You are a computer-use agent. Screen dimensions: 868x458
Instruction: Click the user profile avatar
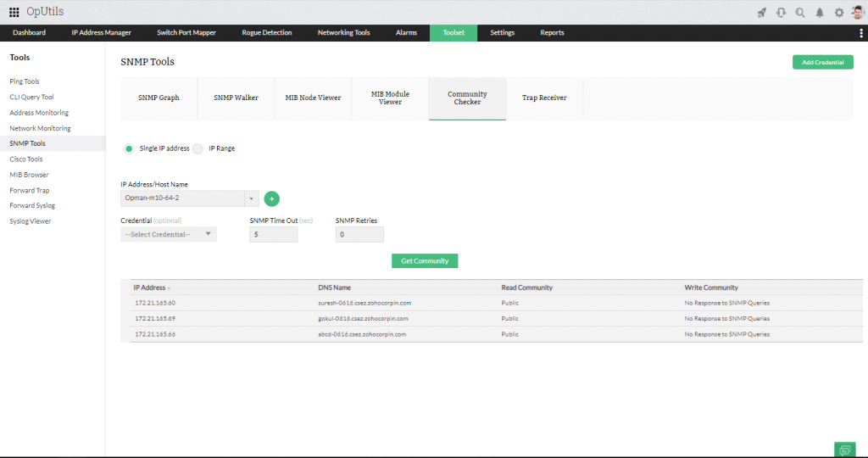857,12
